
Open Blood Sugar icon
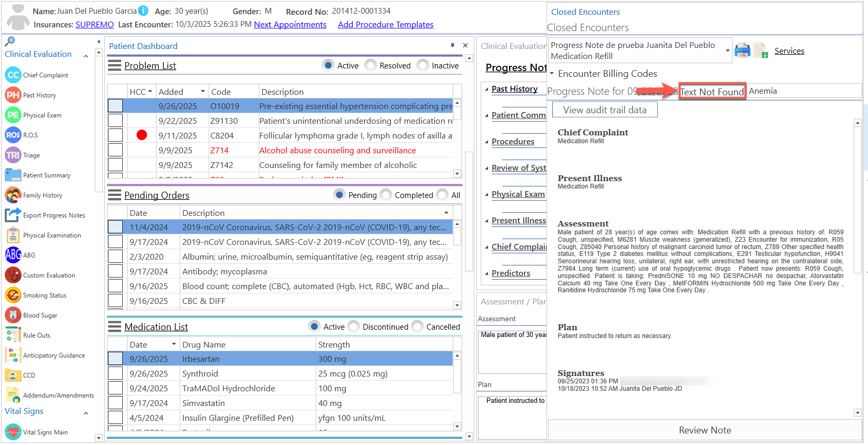tap(13, 315)
